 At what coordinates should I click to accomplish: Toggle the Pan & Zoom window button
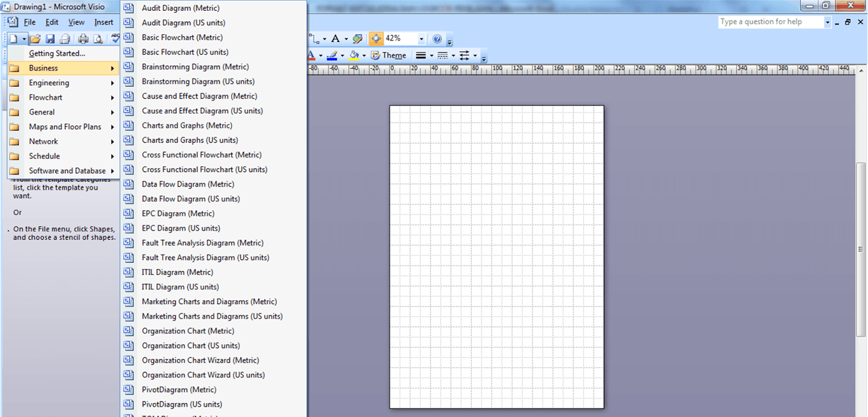[376, 39]
